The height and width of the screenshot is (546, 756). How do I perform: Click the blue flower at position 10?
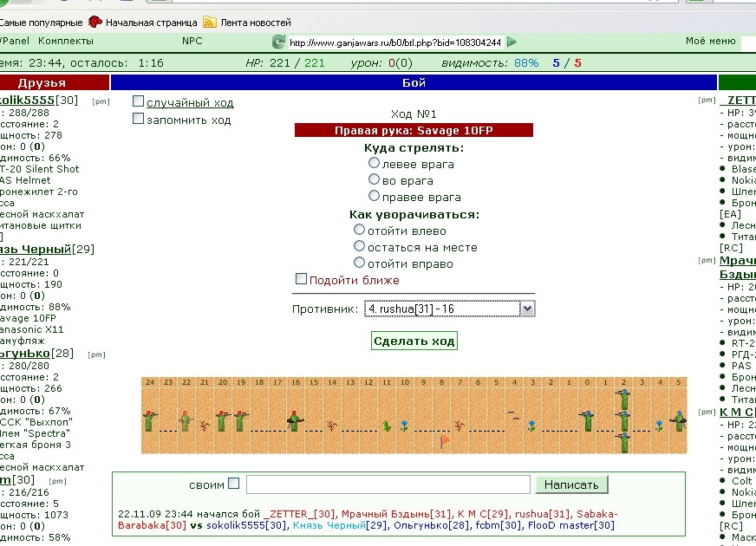click(404, 426)
